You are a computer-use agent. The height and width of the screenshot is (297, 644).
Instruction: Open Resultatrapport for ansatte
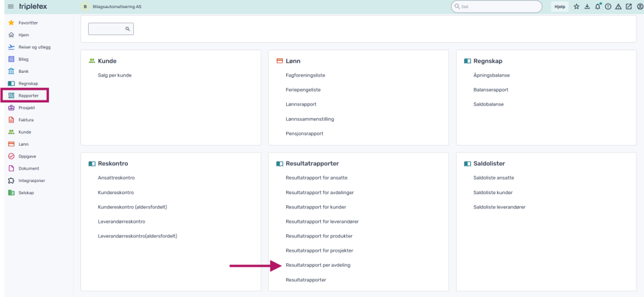click(x=317, y=178)
